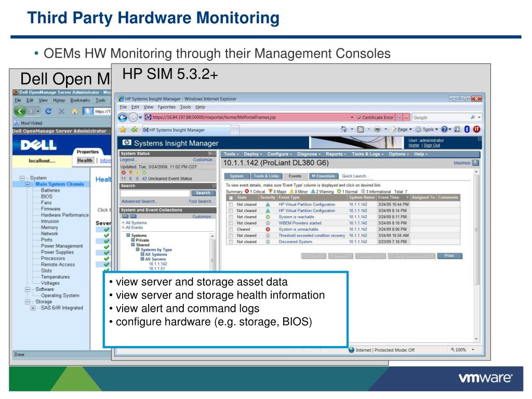Click Discovered System event link
The width and height of the screenshot is (532, 399).
295,242
